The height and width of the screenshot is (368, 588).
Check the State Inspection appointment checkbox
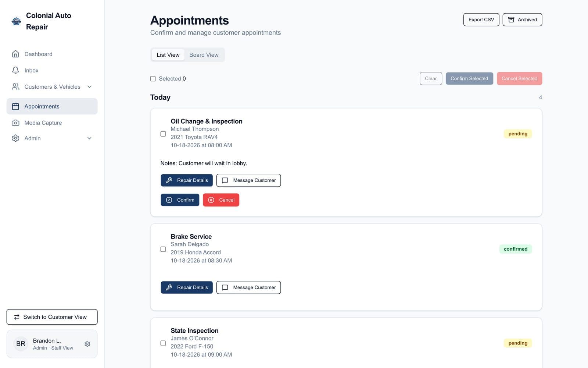pos(163,343)
